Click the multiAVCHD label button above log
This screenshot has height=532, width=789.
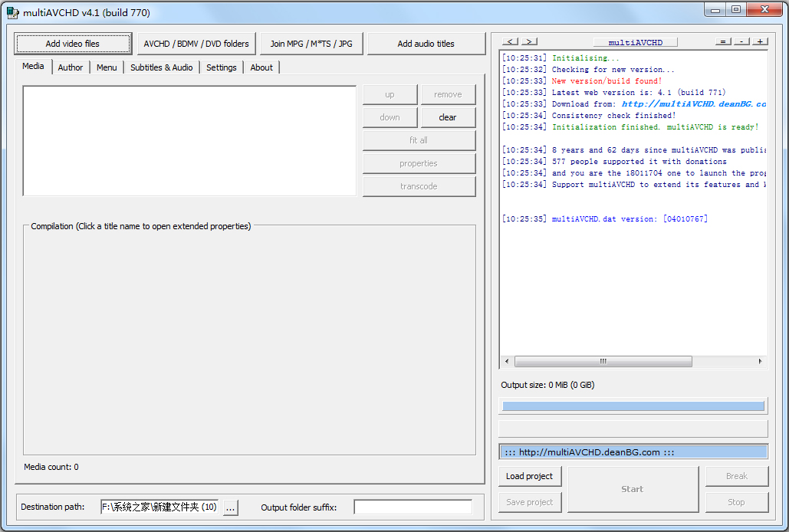635,42
